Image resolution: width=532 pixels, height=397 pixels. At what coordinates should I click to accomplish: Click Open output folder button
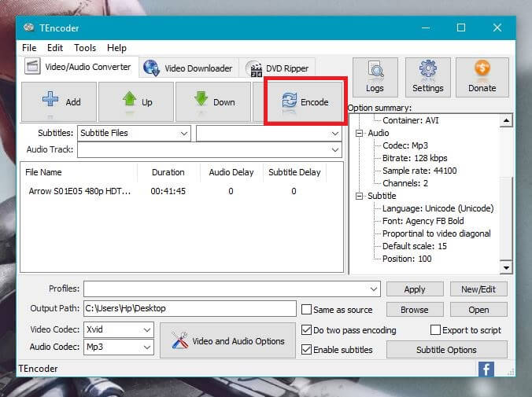point(478,310)
